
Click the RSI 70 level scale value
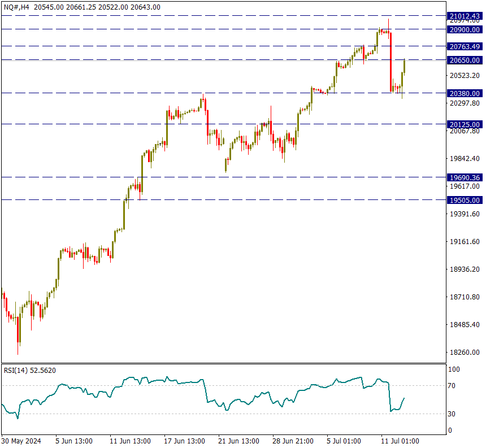point(452,386)
